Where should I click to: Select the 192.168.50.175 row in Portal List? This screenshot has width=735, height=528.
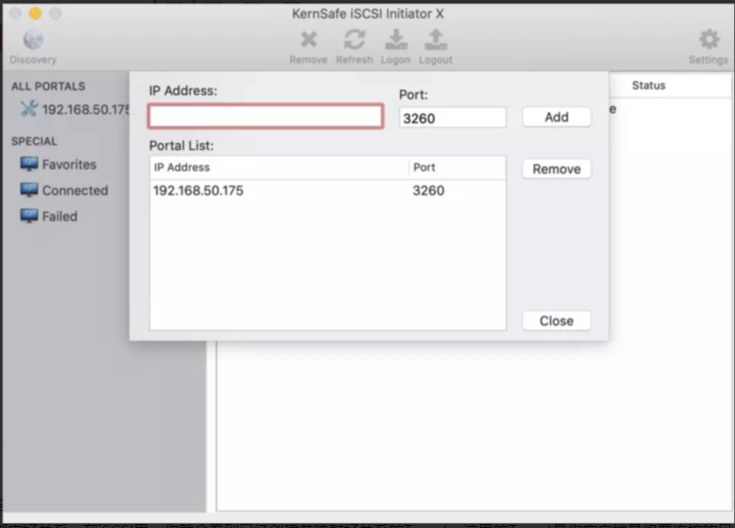328,190
